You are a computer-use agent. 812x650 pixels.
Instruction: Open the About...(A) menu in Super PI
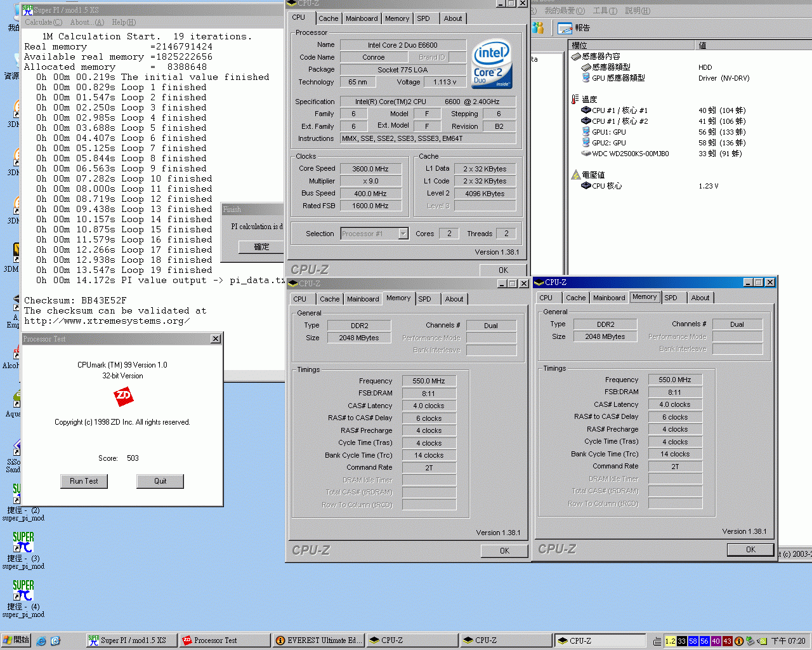coord(87,22)
